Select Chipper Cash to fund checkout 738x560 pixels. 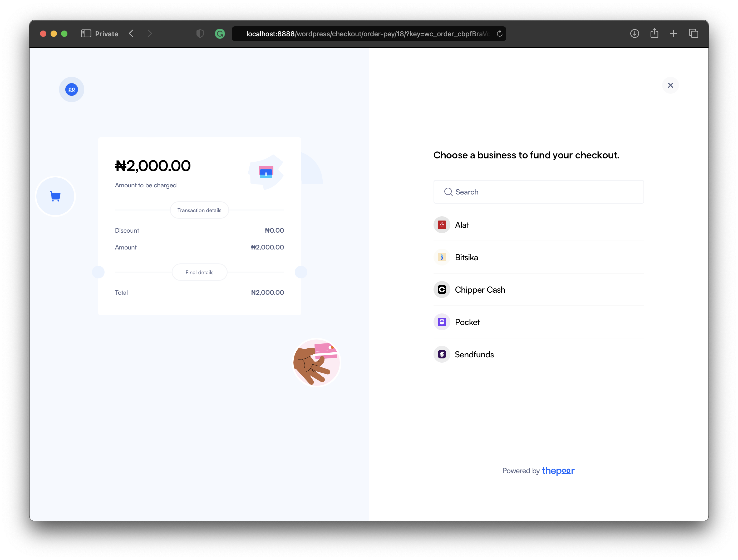click(538, 290)
